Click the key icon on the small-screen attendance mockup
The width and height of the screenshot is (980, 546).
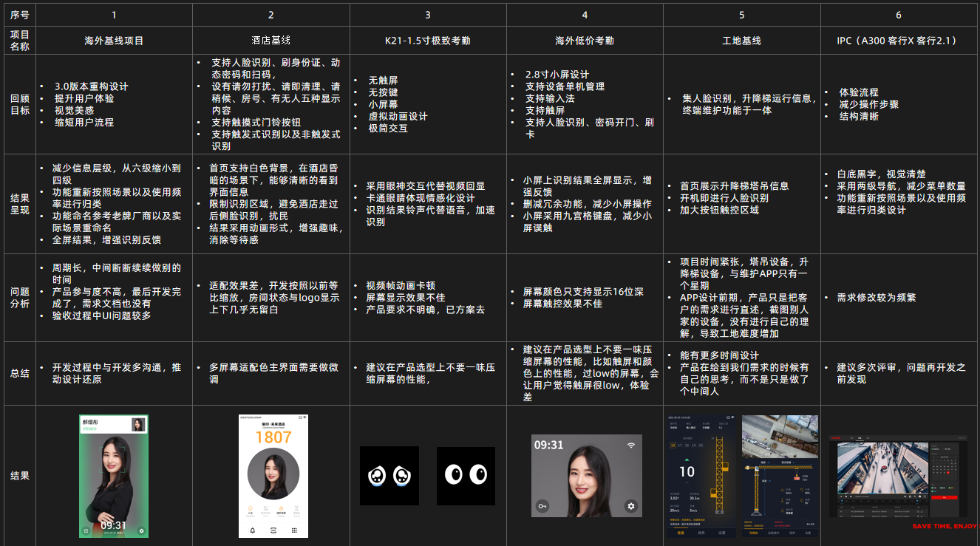(x=542, y=506)
